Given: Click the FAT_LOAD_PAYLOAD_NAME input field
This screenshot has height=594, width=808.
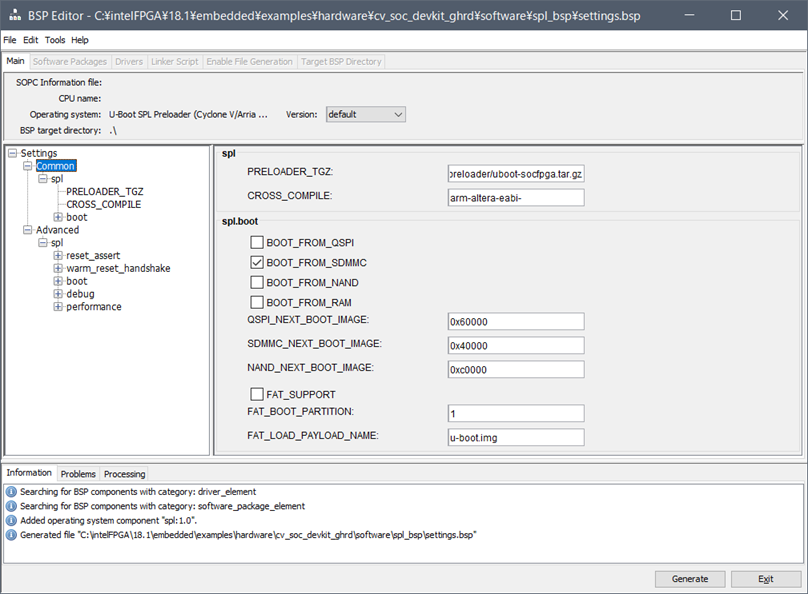Looking at the screenshot, I should pyautogui.click(x=516, y=437).
